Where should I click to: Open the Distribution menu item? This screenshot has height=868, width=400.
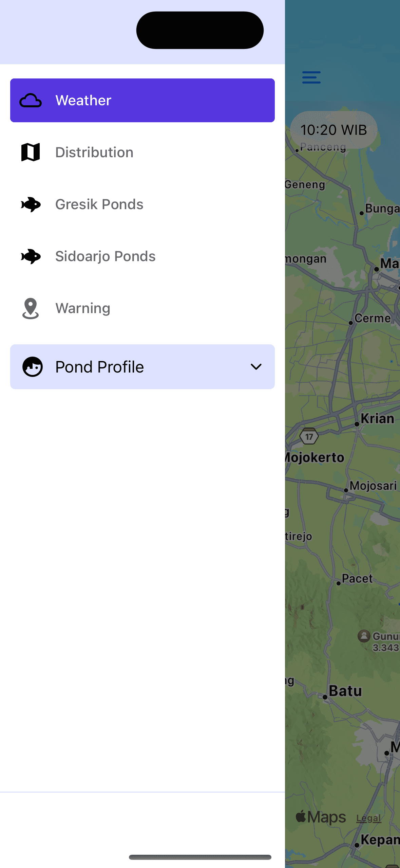pos(142,152)
